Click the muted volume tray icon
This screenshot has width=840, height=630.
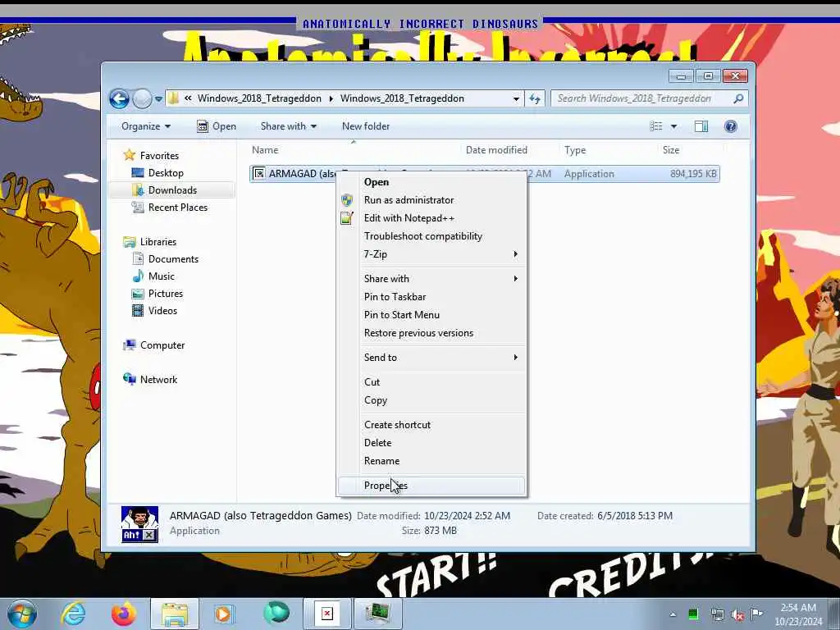[x=737, y=615]
